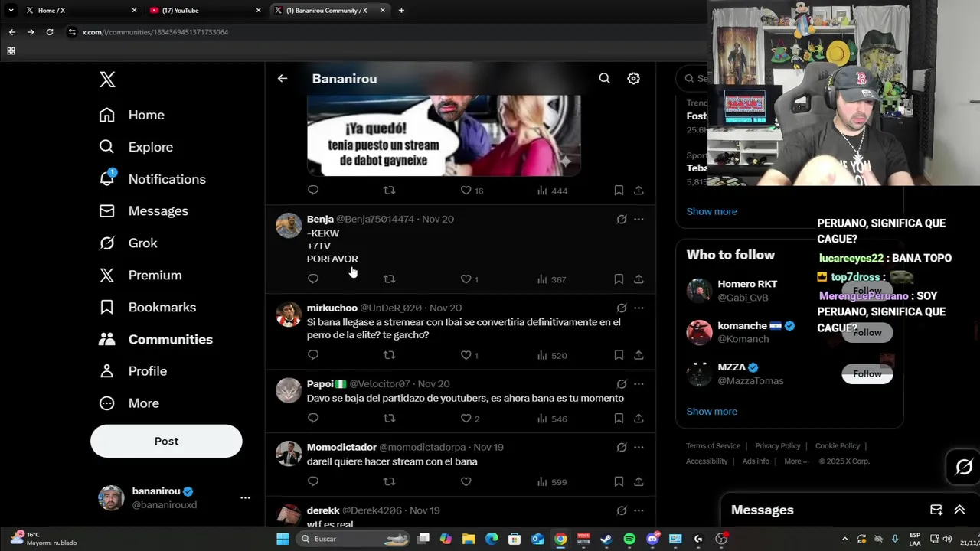
Task: Click the Post button
Action: (166, 441)
